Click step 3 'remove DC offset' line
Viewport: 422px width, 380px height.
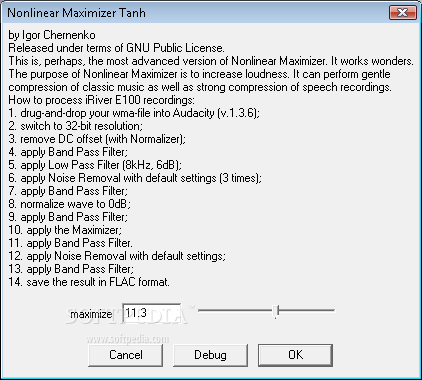(97, 139)
